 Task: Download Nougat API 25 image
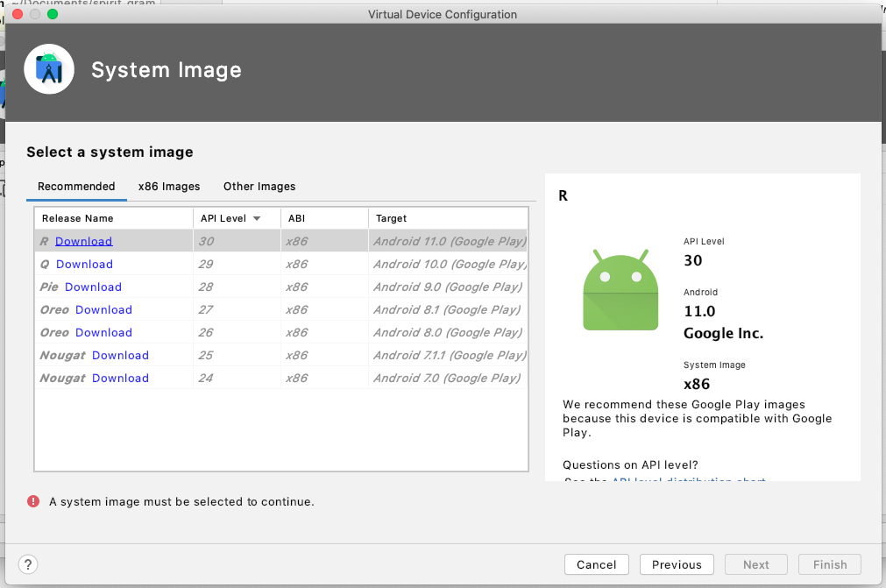(x=120, y=355)
